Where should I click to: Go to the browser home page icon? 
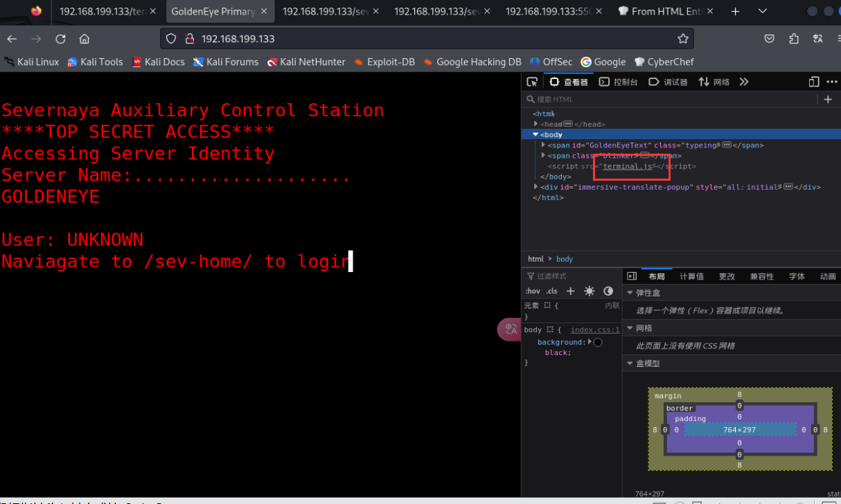point(85,39)
